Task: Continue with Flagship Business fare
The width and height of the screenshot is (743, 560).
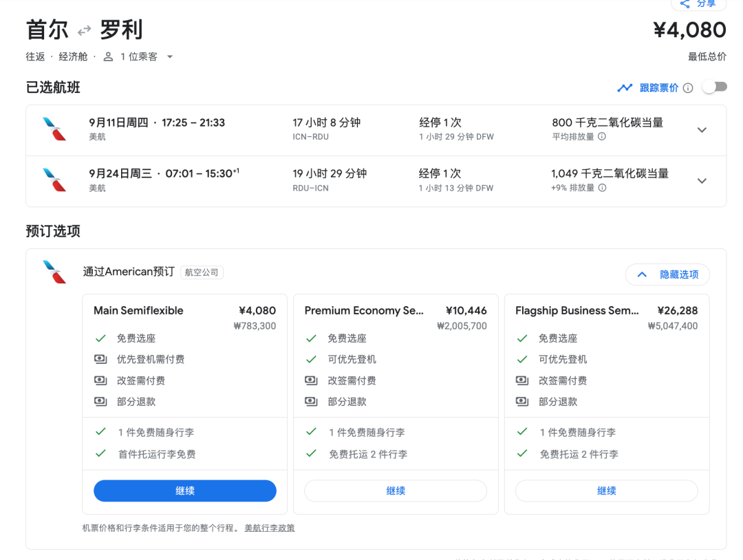Action: pyautogui.click(x=606, y=491)
